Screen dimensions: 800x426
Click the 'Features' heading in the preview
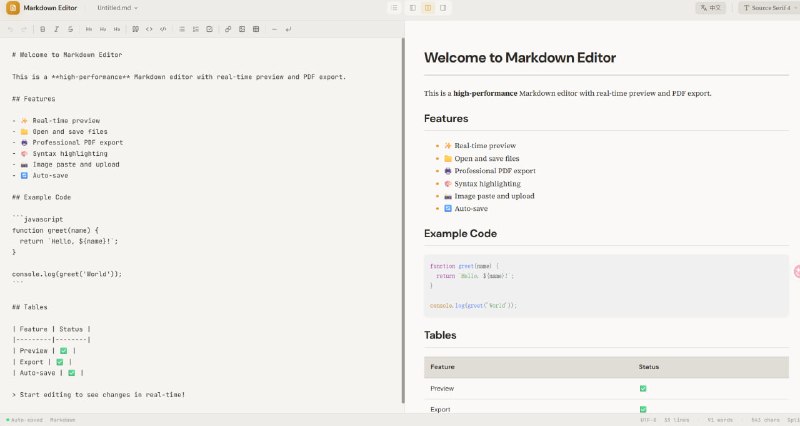point(446,118)
